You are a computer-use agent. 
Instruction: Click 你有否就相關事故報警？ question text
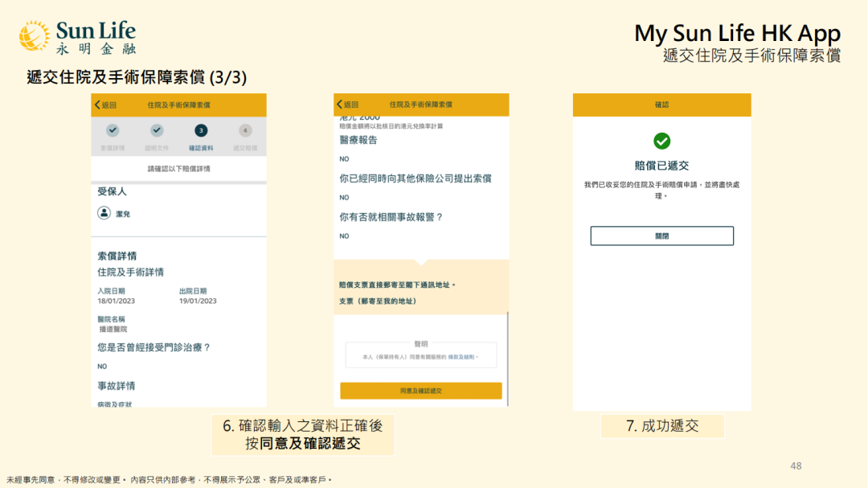(391, 217)
